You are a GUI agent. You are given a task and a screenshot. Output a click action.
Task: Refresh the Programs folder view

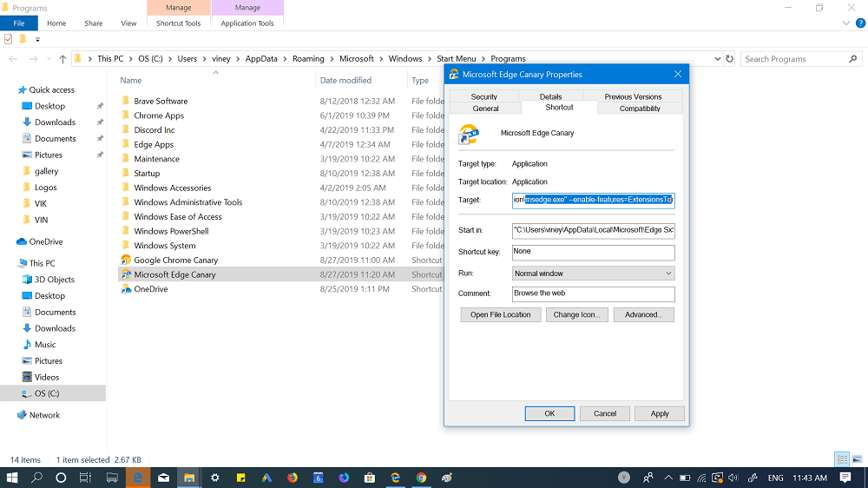pos(730,59)
